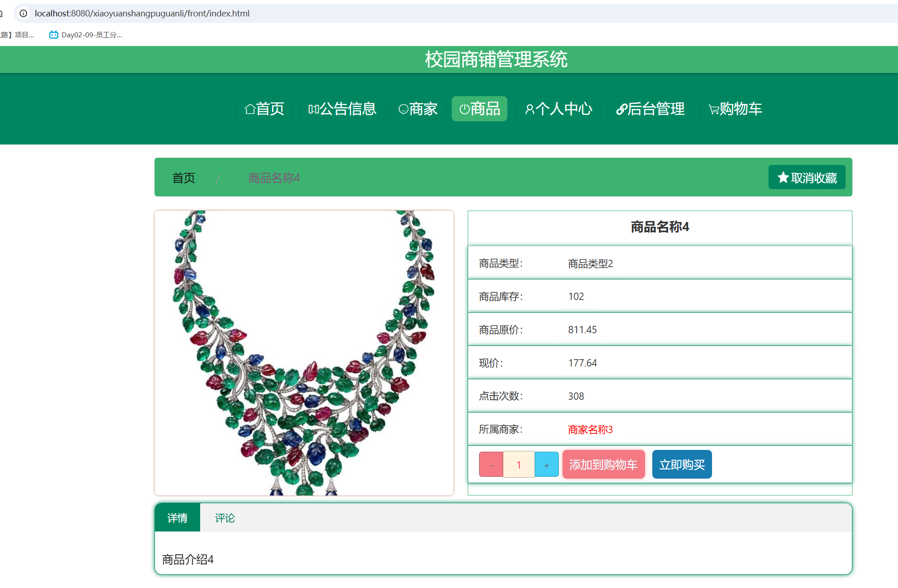Open the shopping cart icon in the navbar
The image size is (898, 588).
[712, 108]
